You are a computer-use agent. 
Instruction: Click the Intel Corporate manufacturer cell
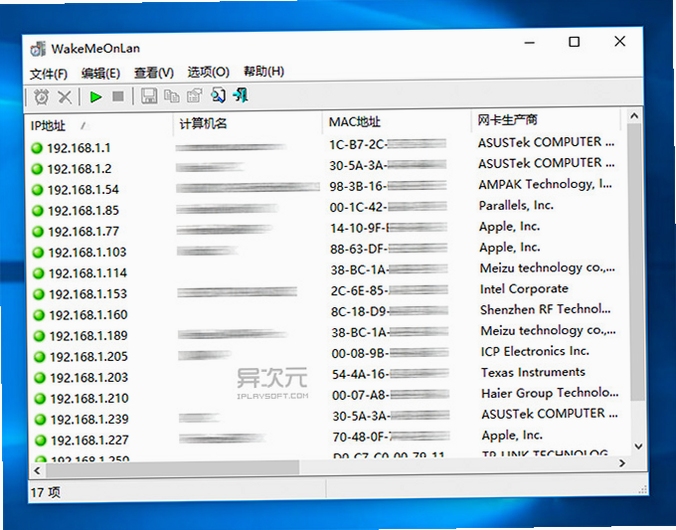pyautogui.click(x=524, y=289)
